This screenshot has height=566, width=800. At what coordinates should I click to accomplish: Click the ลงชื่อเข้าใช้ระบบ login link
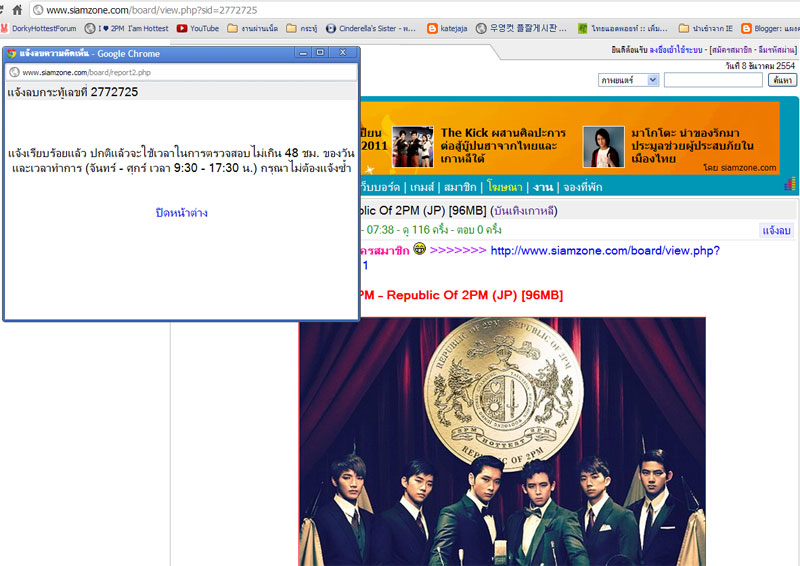(676, 50)
